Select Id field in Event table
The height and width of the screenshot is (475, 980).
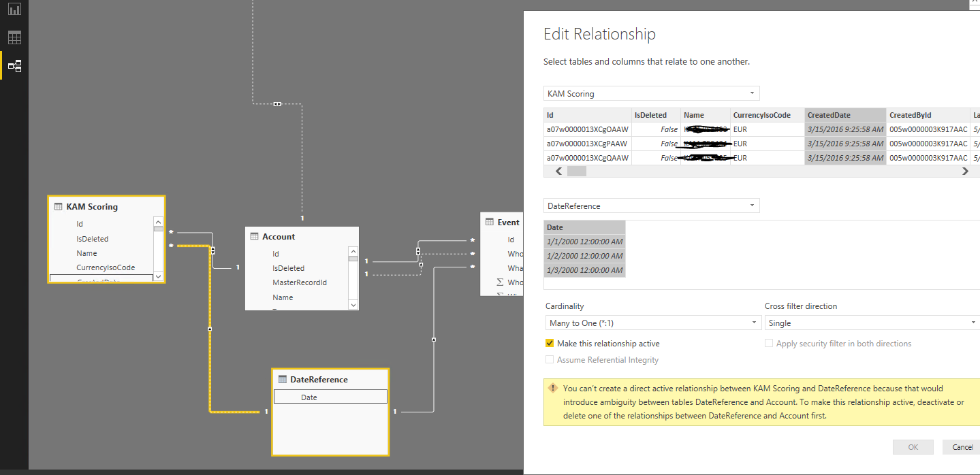511,240
